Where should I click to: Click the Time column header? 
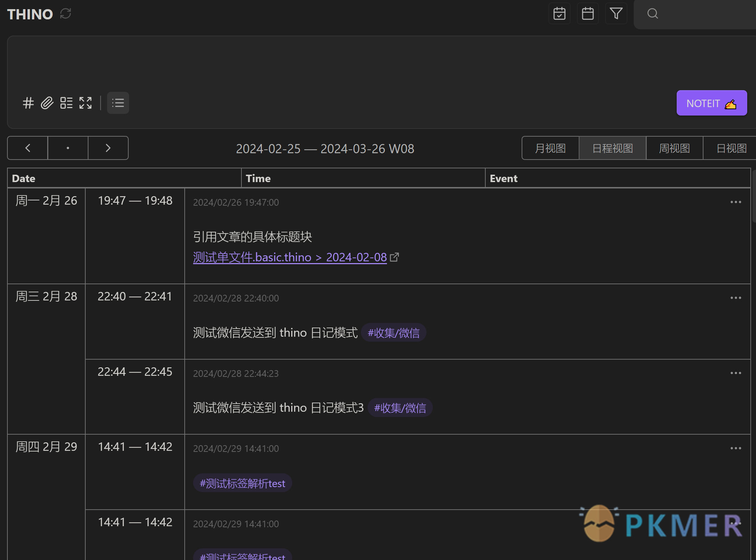363,178
